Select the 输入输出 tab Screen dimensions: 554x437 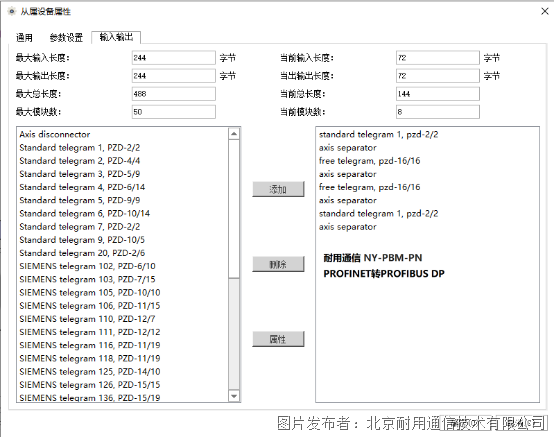coord(116,37)
